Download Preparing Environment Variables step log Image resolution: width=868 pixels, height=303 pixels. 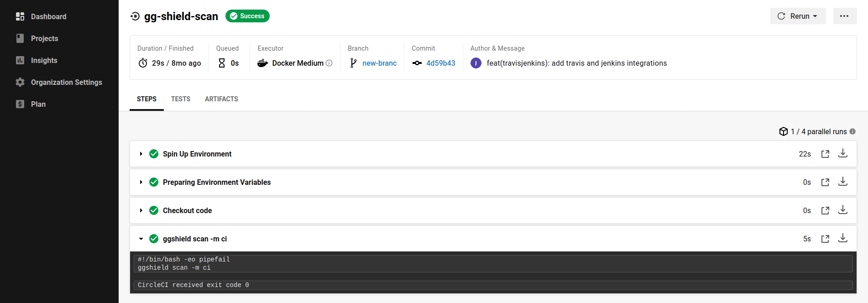(843, 182)
